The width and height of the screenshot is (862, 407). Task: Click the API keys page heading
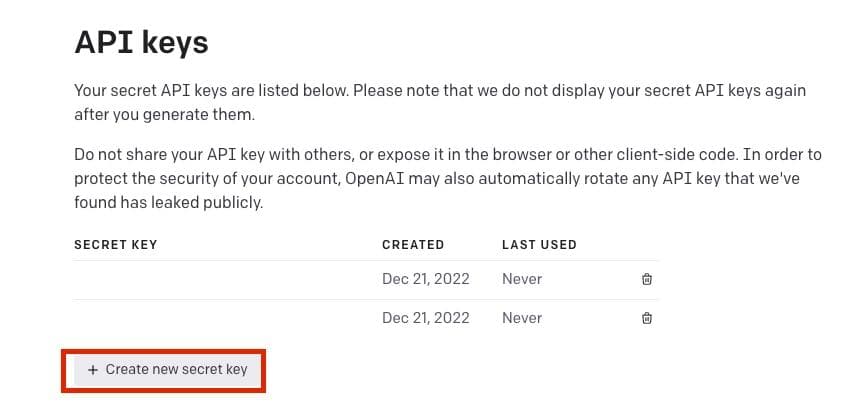(141, 42)
